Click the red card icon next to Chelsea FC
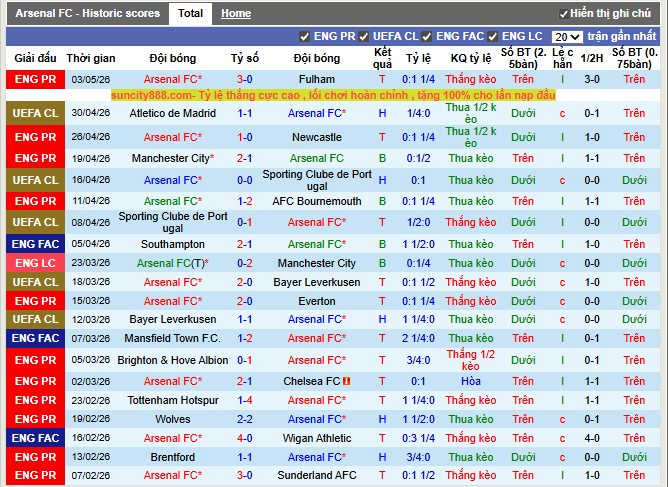 346,381
